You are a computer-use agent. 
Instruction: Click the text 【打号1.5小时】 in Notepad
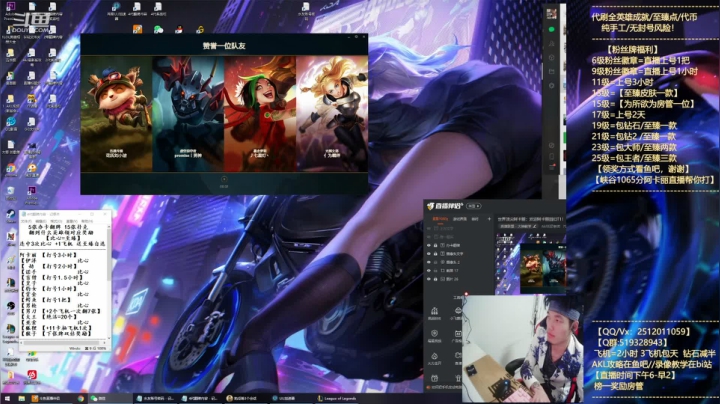(x=61, y=277)
